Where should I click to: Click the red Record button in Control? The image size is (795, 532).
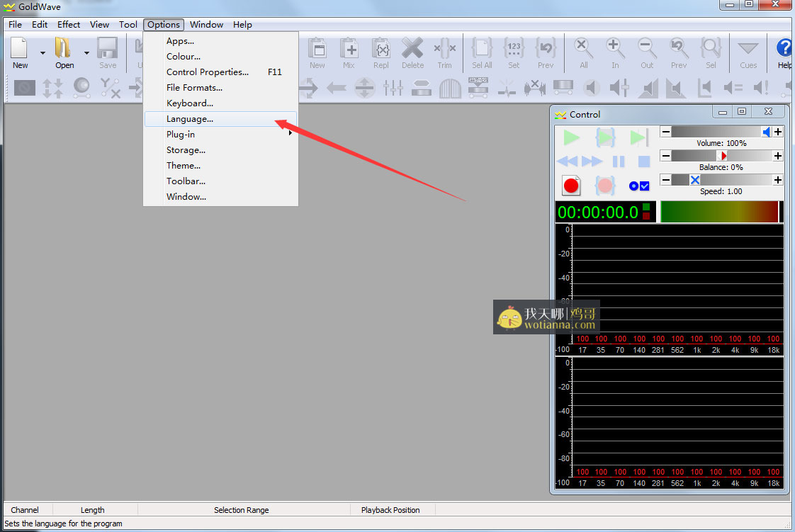[571, 186]
